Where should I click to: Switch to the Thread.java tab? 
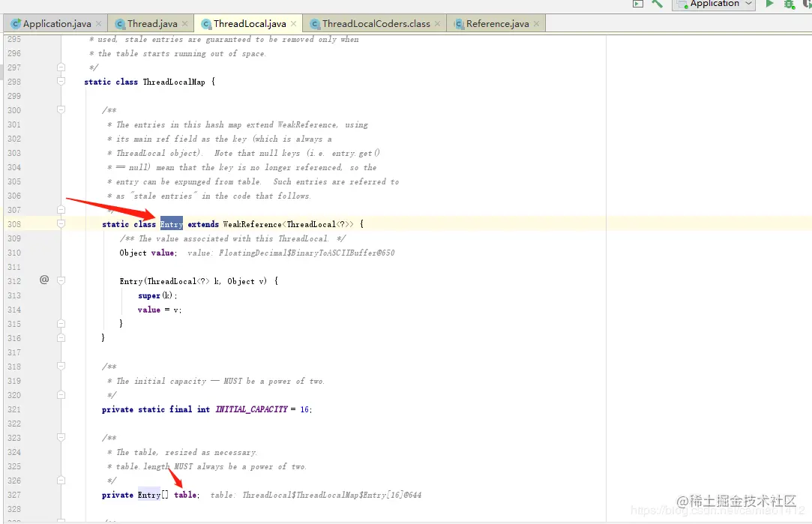tap(152, 24)
